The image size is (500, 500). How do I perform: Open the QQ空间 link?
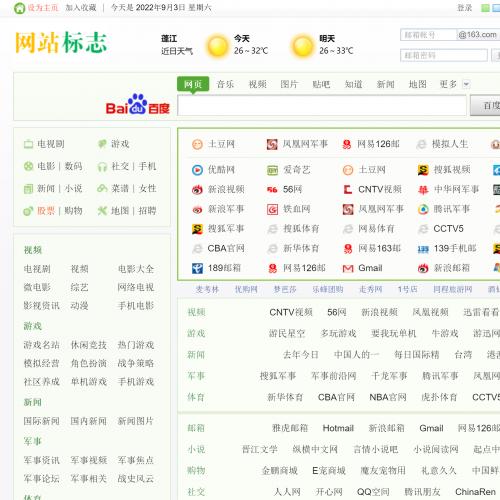pos(373,492)
